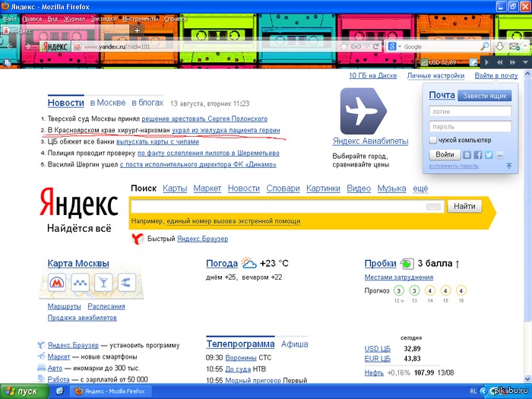Expand the 'ещё' services list
This screenshot has height=399, width=532.
[420, 188]
